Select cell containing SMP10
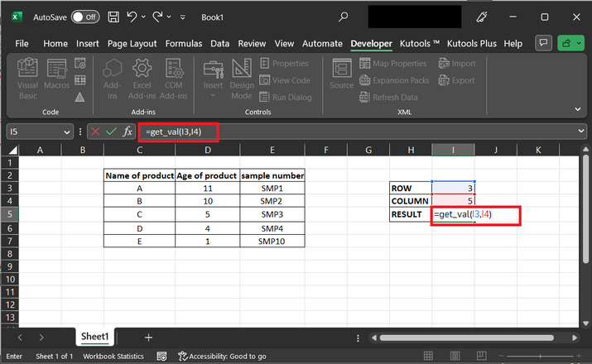592x364 pixels. [x=272, y=241]
